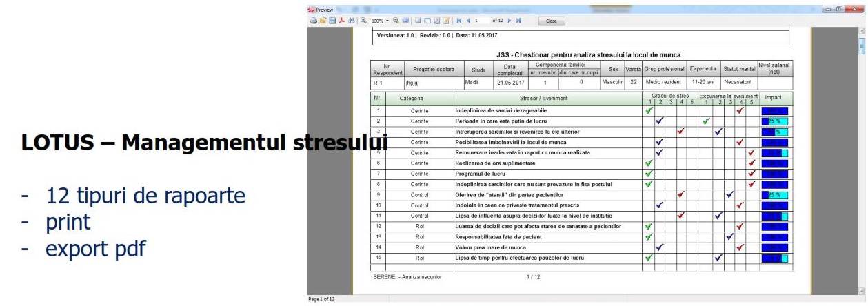Click 'Perioade in care este putin de lucru'
Image resolution: width=868 pixels, height=306 pixels.
point(501,121)
